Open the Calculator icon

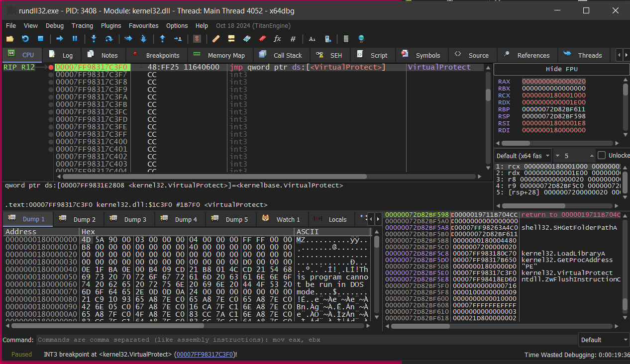[346, 39]
